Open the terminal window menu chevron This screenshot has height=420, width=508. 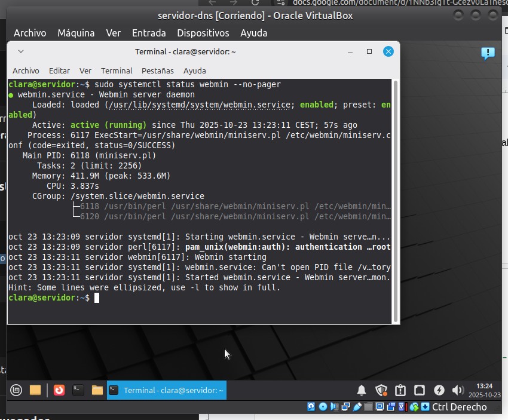pos(21,52)
